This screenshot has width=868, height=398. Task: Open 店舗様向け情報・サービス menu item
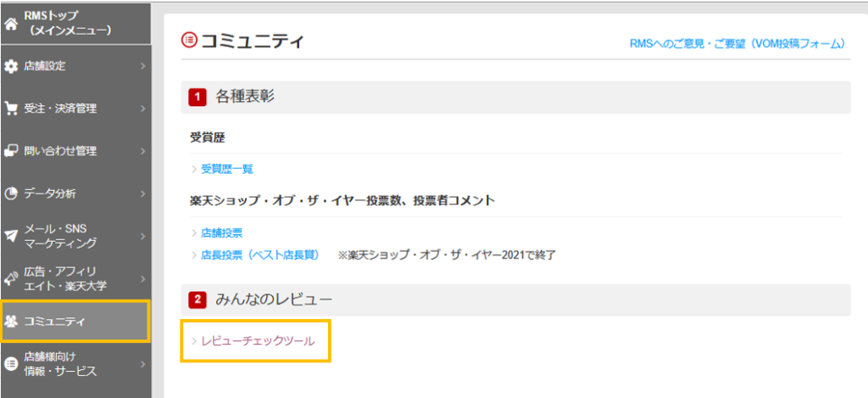(75, 364)
